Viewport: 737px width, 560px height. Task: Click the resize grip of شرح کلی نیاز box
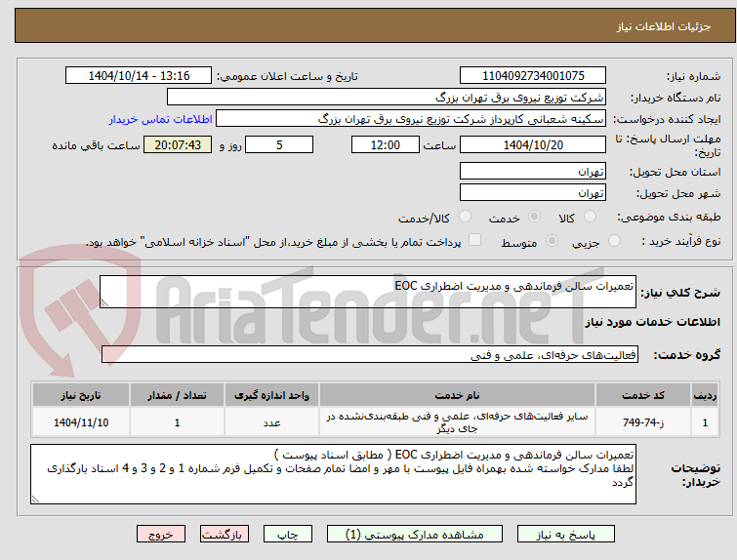[104, 303]
